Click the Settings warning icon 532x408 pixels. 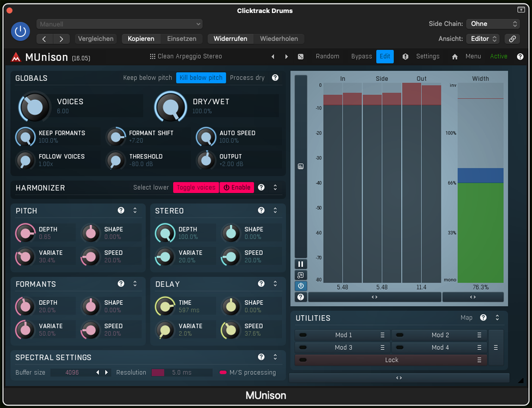pyautogui.click(x=405, y=56)
